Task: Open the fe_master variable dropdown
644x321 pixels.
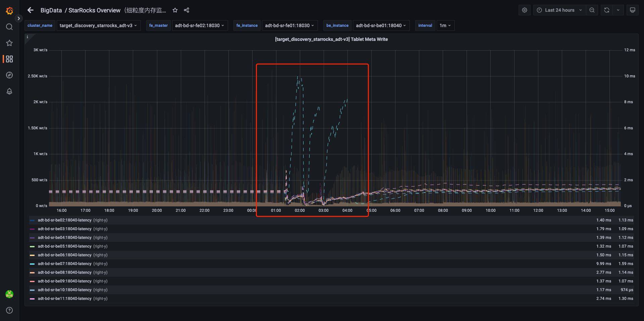Action: pyautogui.click(x=200, y=25)
